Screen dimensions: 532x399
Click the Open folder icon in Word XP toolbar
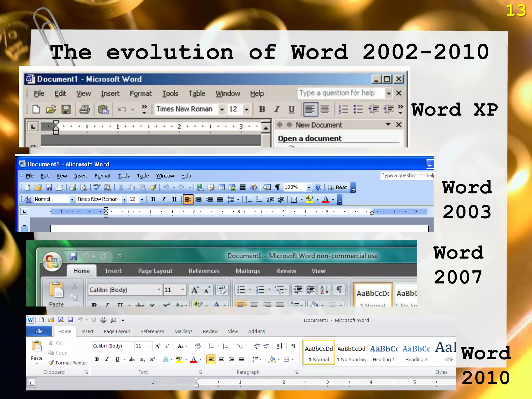pos(51,109)
